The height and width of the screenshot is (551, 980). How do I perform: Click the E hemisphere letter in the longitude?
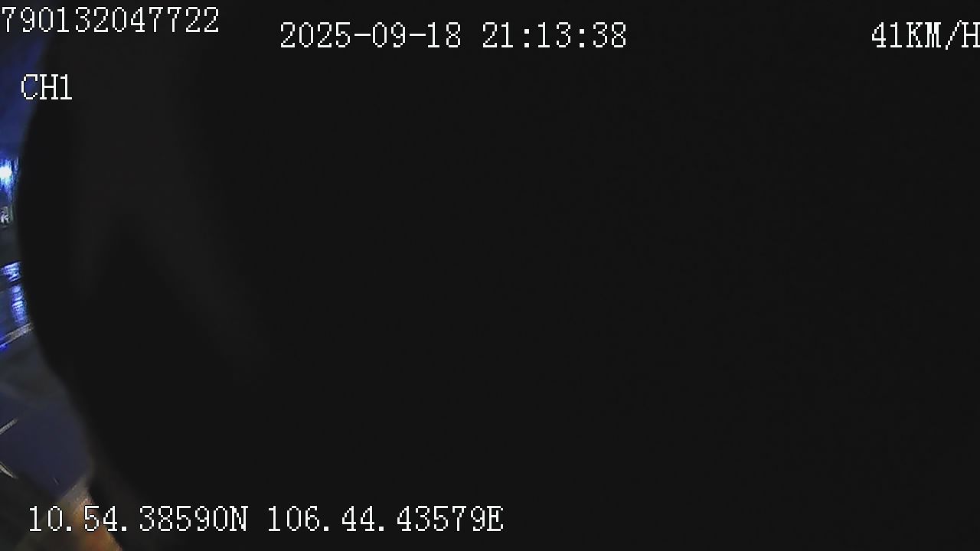pyautogui.click(x=495, y=519)
